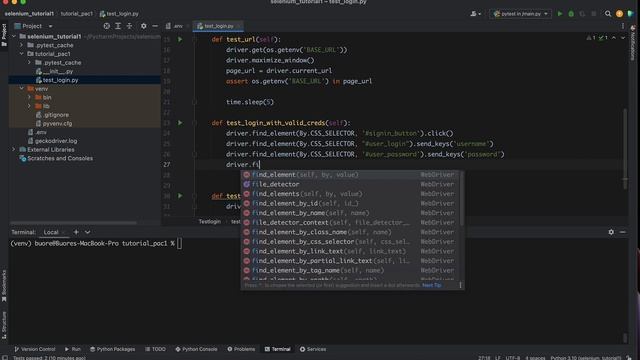
Task: Choose find_element_by_class_name suggestion
Action: [x=349, y=232]
